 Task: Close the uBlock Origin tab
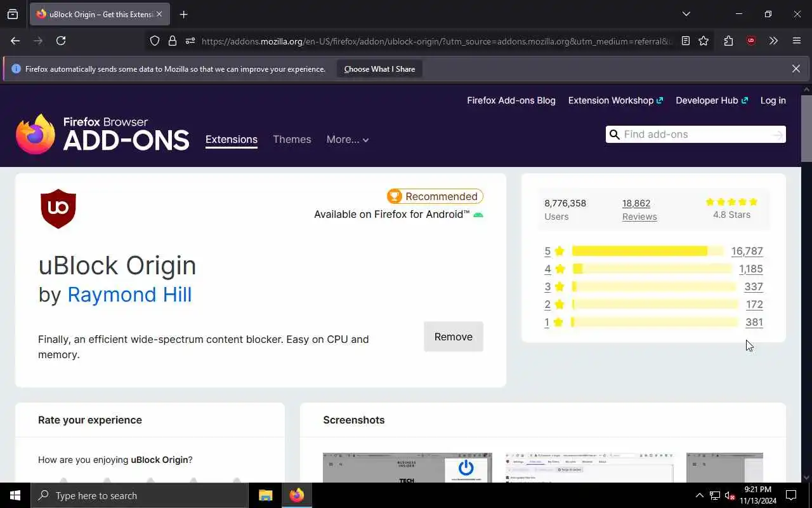click(159, 14)
